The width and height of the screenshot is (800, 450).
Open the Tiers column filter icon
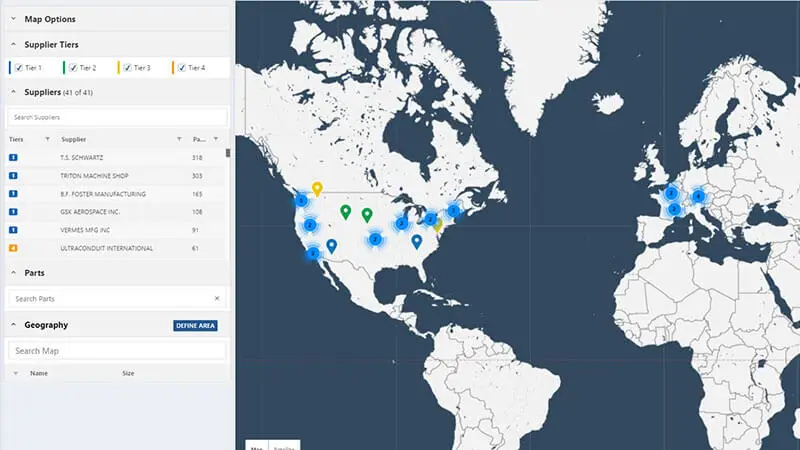pyautogui.click(x=47, y=139)
